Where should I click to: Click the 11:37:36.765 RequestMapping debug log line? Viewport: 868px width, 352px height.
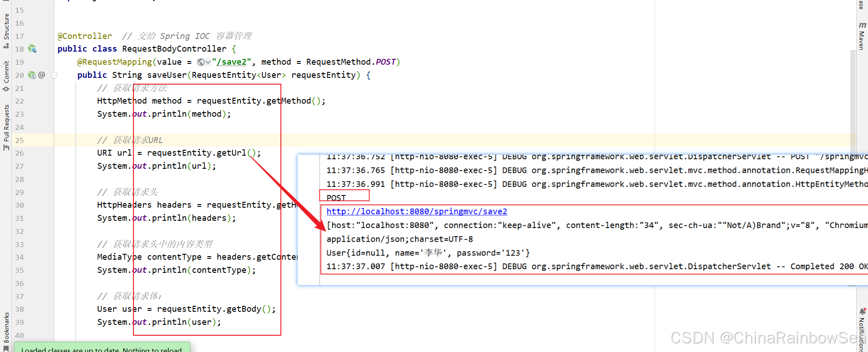(x=597, y=170)
